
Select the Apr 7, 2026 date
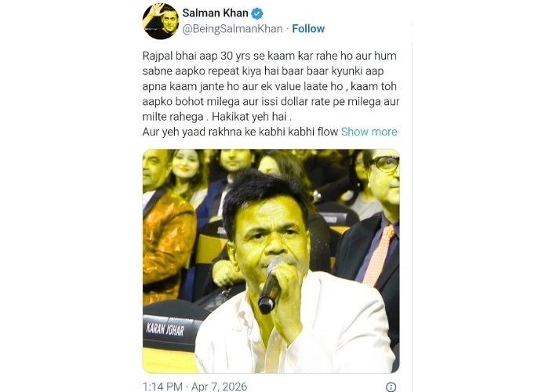[x=219, y=387]
